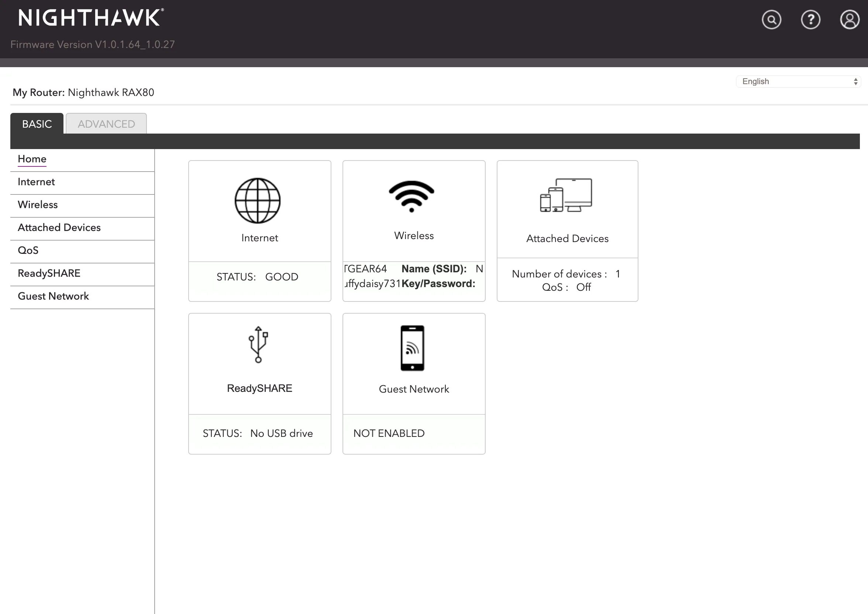This screenshot has width=868, height=614.
Task: Click the ReadySHARE USB icon
Action: coord(258,344)
